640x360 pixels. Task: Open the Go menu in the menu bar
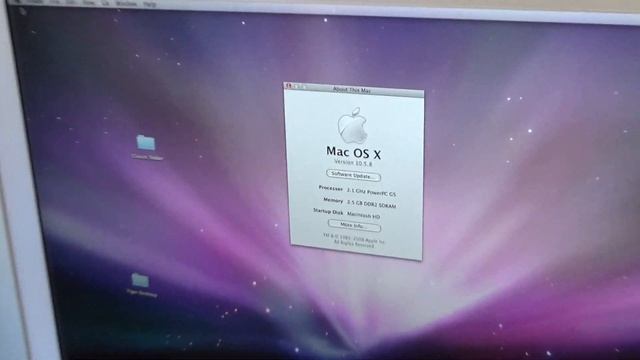pyautogui.click(x=105, y=3)
